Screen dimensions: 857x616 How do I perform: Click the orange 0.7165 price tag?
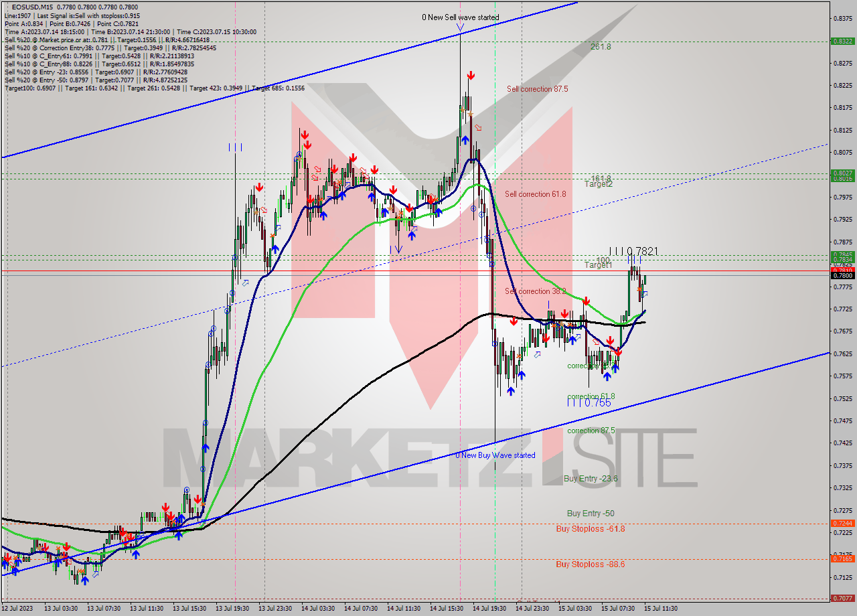point(842,558)
